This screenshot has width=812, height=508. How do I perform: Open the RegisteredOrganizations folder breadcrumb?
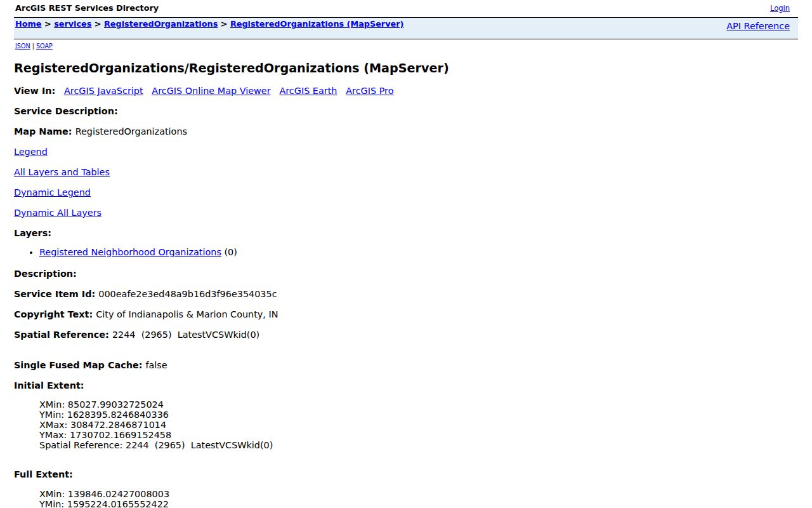pyautogui.click(x=160, y=24)
